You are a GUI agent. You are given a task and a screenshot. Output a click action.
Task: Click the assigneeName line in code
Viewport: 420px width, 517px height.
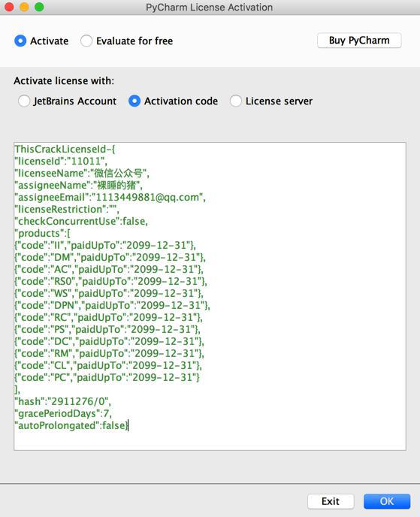pos(78,186)
